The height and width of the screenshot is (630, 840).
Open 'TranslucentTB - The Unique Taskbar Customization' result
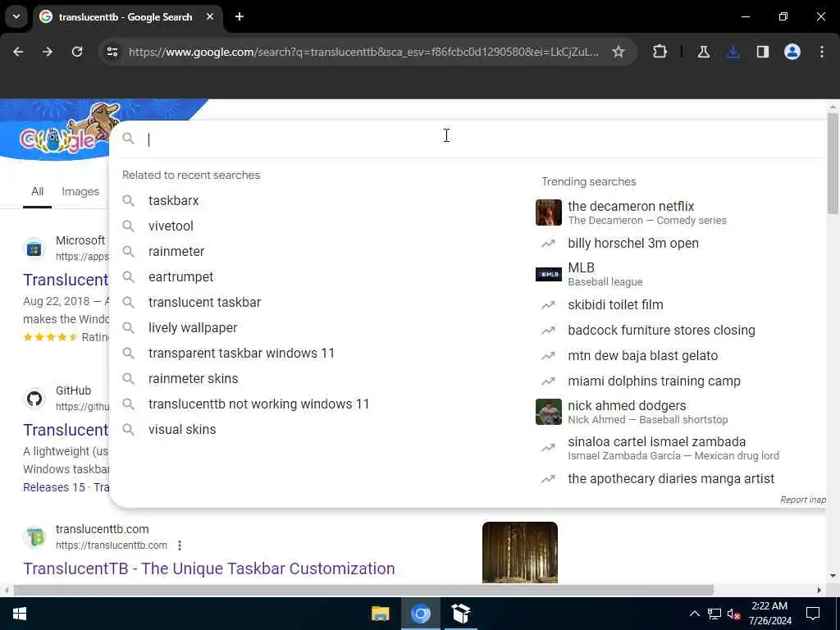[209, 568]
